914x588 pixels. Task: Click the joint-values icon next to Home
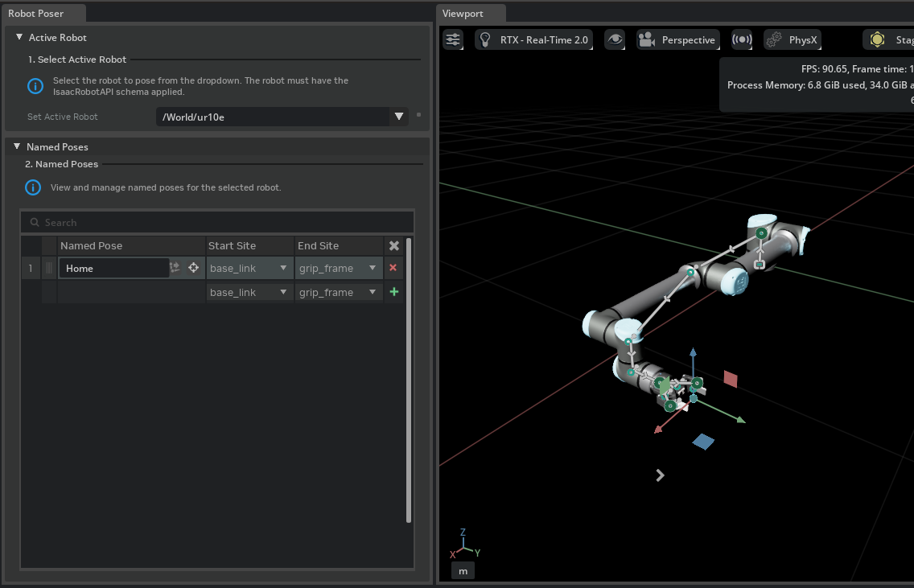click(175, 268)
